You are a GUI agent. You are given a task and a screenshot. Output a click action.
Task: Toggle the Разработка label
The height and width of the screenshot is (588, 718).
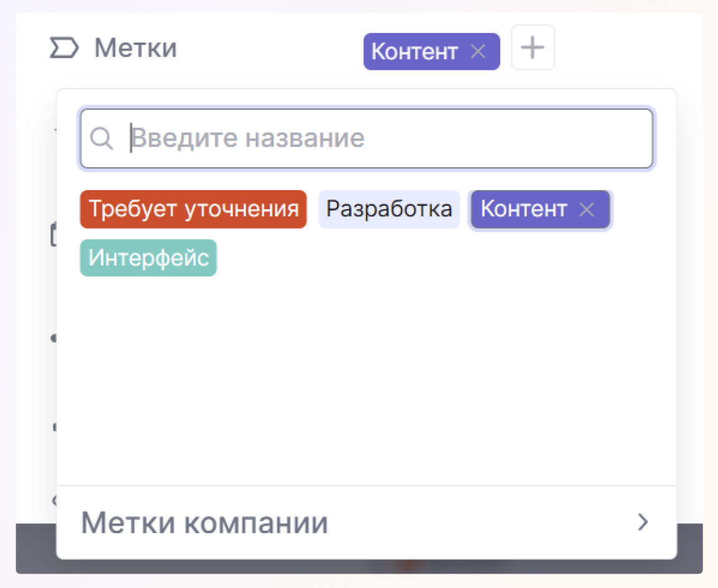389,210
